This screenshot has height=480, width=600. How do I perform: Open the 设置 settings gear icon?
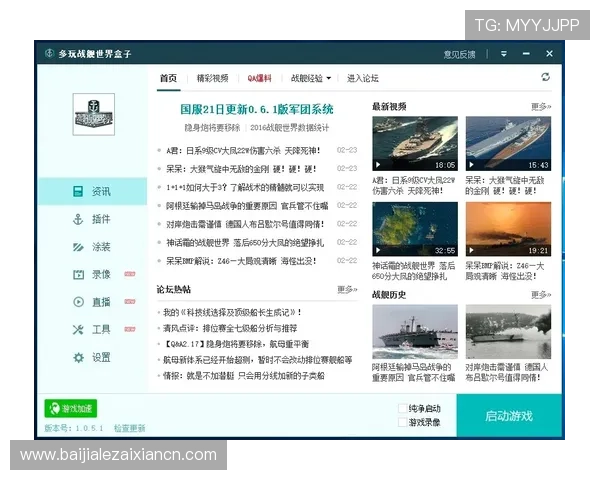(78, 358)
